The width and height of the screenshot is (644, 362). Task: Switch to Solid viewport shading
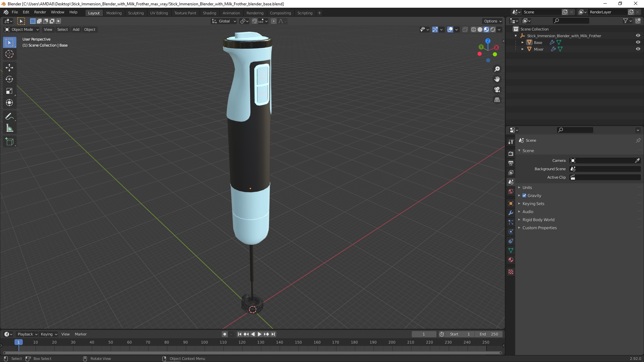coord(480,29)
